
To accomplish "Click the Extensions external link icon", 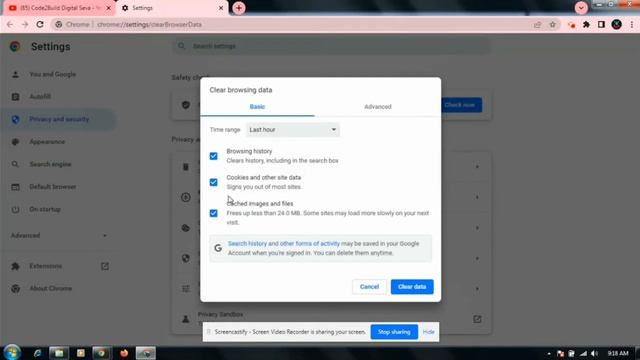I will [x=105, y=266].
